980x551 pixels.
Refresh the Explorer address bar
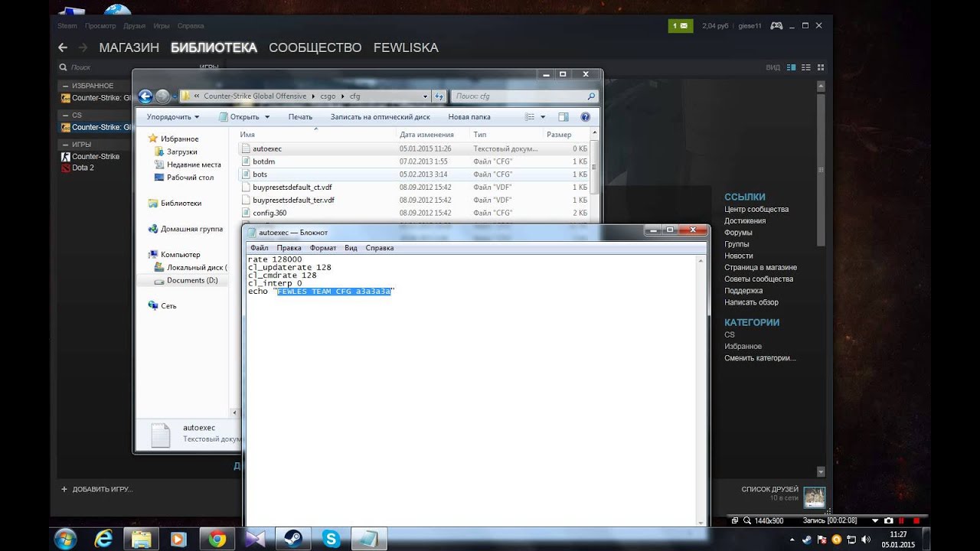(439, 96)
